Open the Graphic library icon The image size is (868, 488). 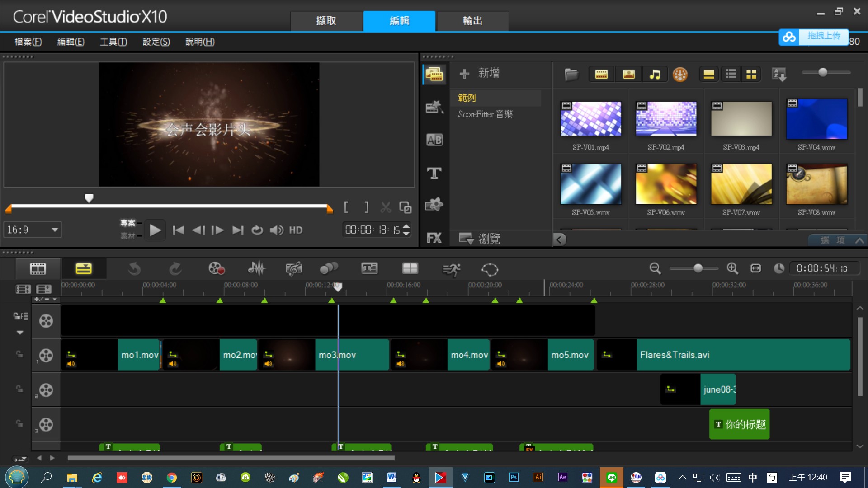coord(434,205)
